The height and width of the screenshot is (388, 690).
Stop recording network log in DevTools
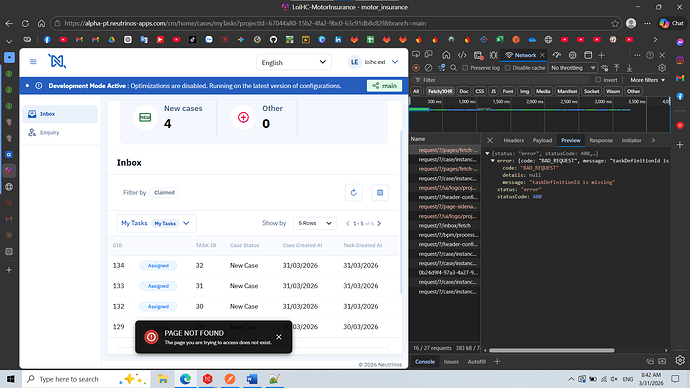pos(416,68)
